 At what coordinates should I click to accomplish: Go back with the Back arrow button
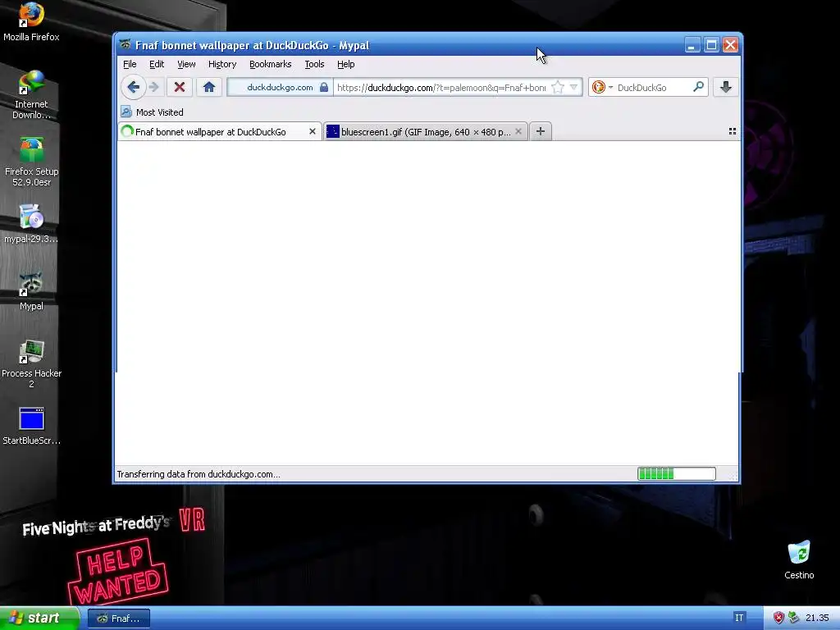point(134,87)
